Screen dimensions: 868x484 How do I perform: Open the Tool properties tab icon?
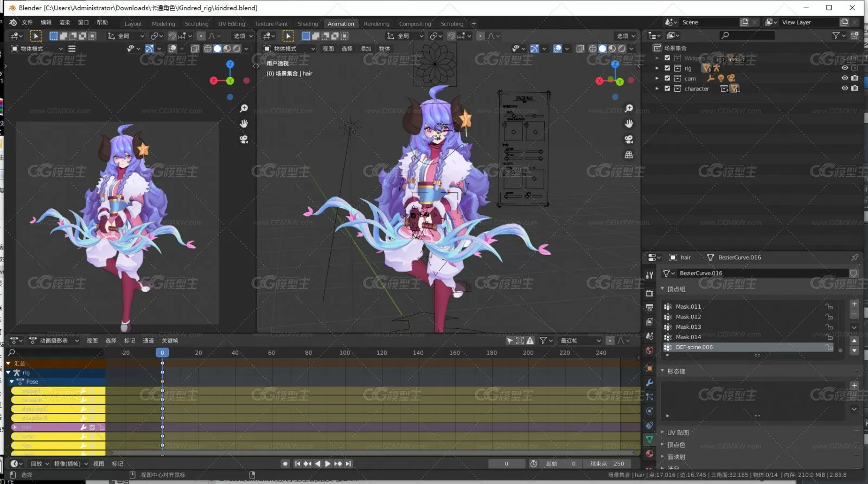[x=649, y=275]
